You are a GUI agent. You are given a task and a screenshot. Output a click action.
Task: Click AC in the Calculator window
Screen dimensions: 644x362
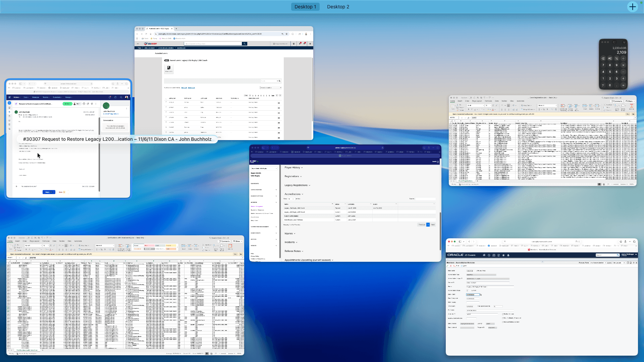click(x=610, y=58)
